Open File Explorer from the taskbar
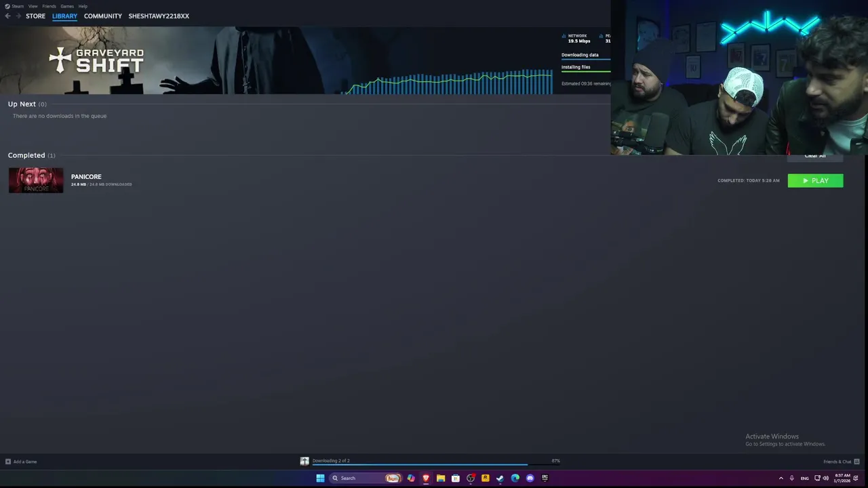The height and width of the screenshot is (488, 868). click(441, 478)
